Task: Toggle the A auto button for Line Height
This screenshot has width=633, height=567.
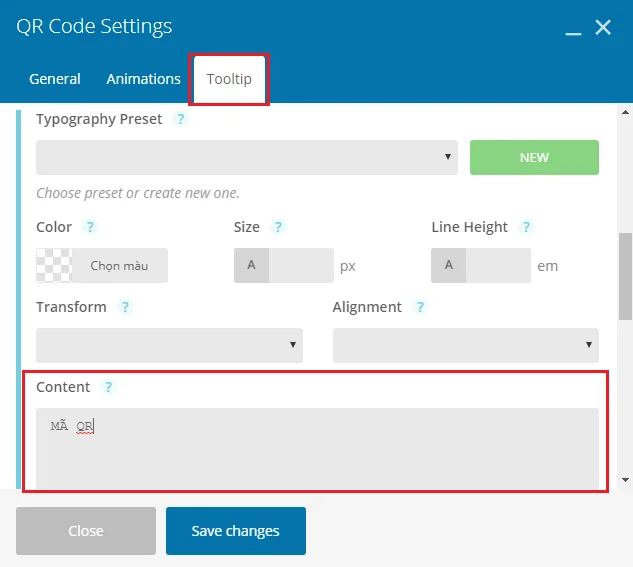Action: tap(449, 265)
